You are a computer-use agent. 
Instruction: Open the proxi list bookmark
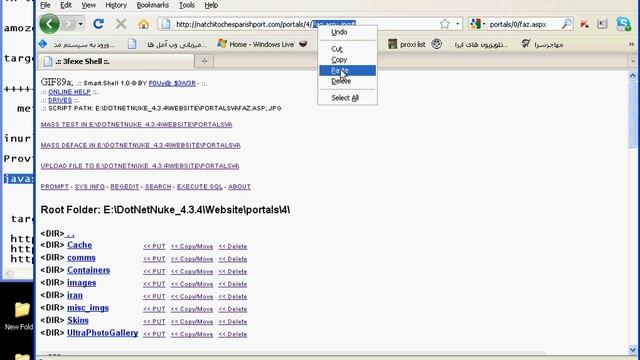pyautogui.click(x=407, y=44)
